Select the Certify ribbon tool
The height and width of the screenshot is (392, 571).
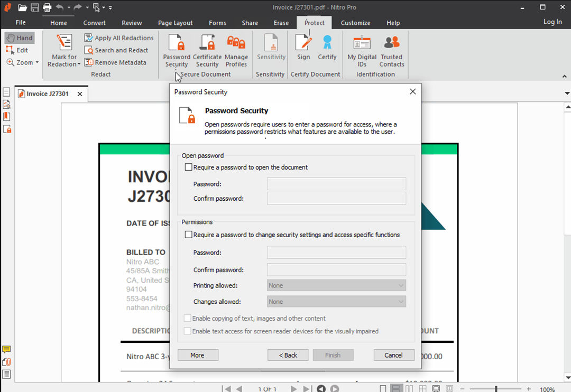tap(327, 48)
